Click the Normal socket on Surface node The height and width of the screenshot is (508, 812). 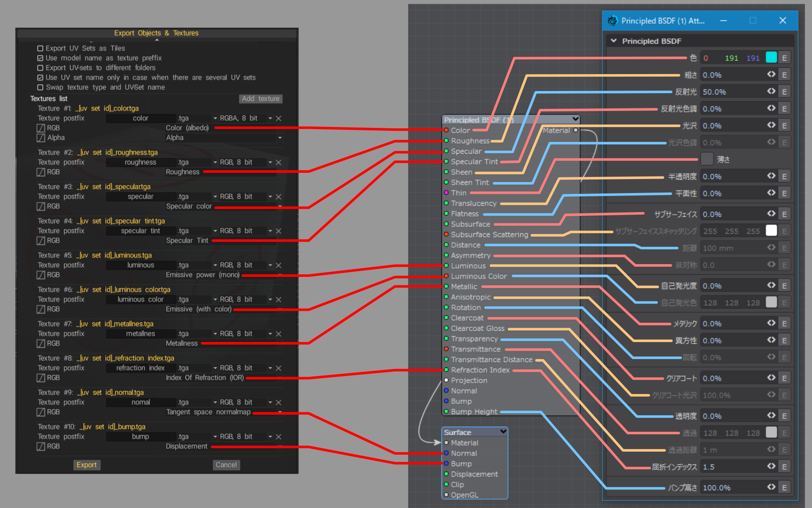click(446, 453)
